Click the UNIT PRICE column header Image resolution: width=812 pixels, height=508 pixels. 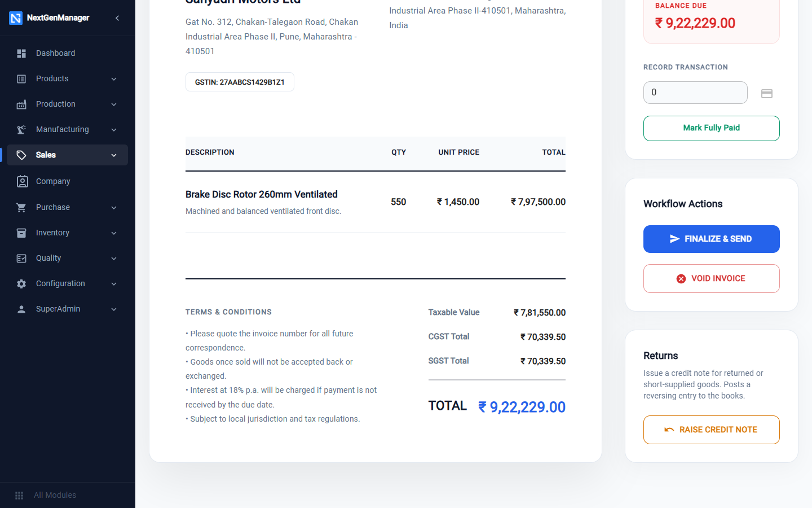459,152
